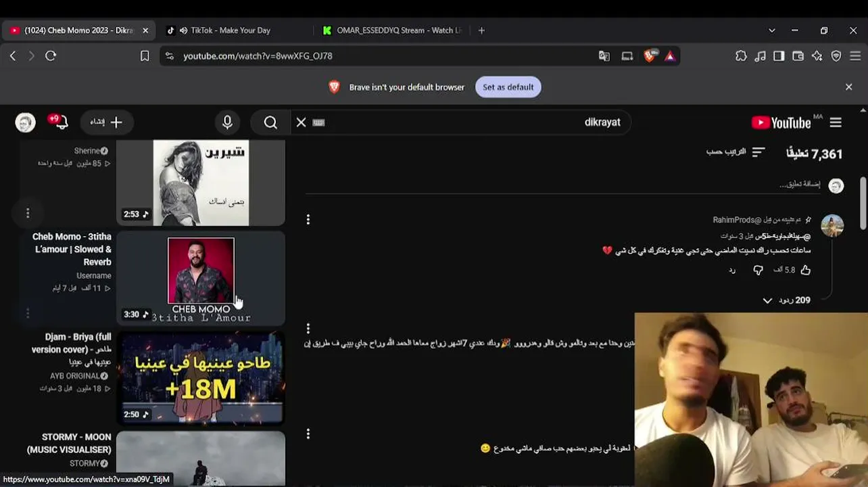Mute audio on the TikTok tab
The image size is (868, 487).
pos(184,30)
